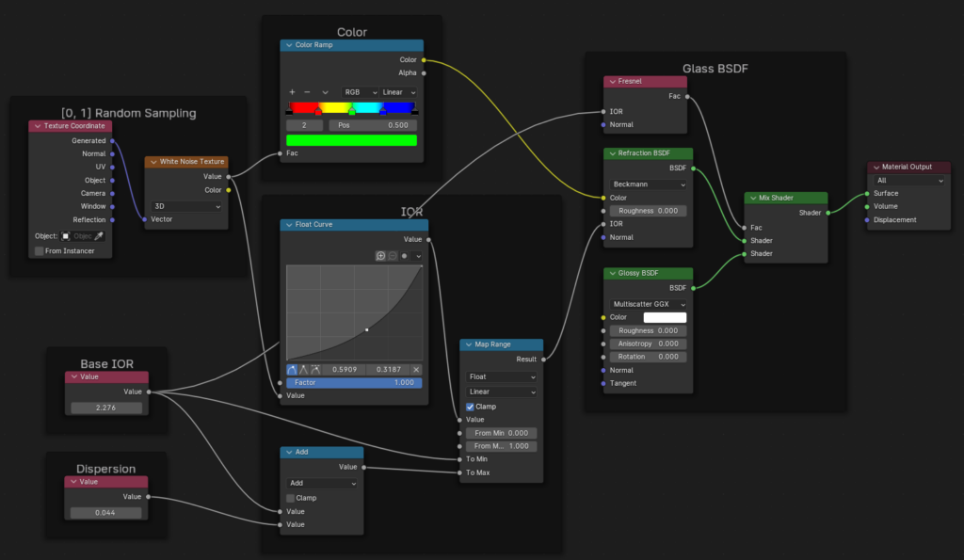This screenshot has height=560, width=964.
Task: Click the Float Curve Factor slider
Action: tap(354, 383)
